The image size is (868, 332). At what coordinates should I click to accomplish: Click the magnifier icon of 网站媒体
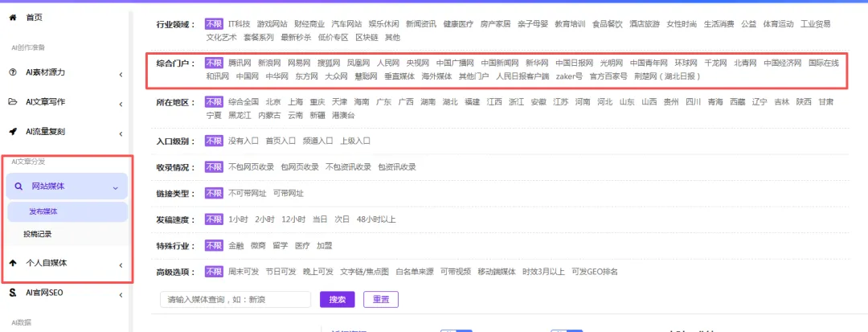pos(18,186)
